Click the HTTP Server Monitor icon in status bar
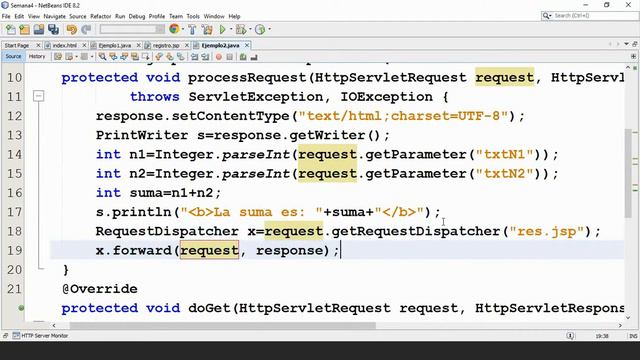 (16, 336)
